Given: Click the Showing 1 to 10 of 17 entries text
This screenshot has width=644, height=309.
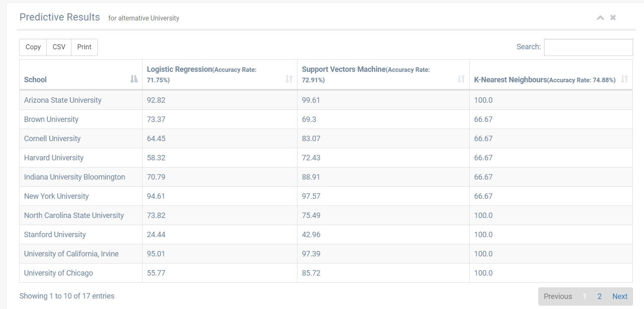Looking at the screenshot, I should click(67, 296).
